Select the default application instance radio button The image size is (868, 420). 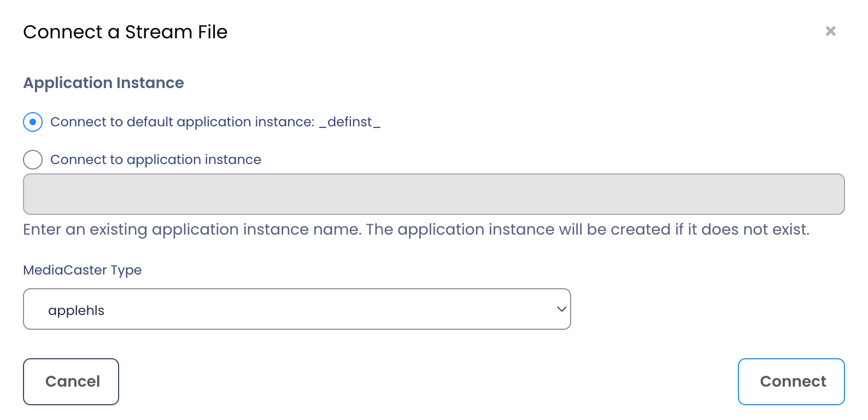(x=33, y=122)
